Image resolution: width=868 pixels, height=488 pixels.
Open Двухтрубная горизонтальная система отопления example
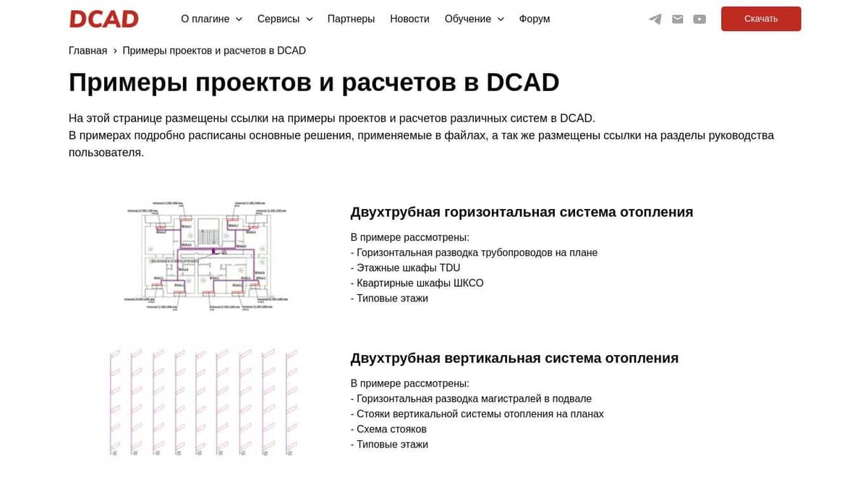tap(522, 212)
